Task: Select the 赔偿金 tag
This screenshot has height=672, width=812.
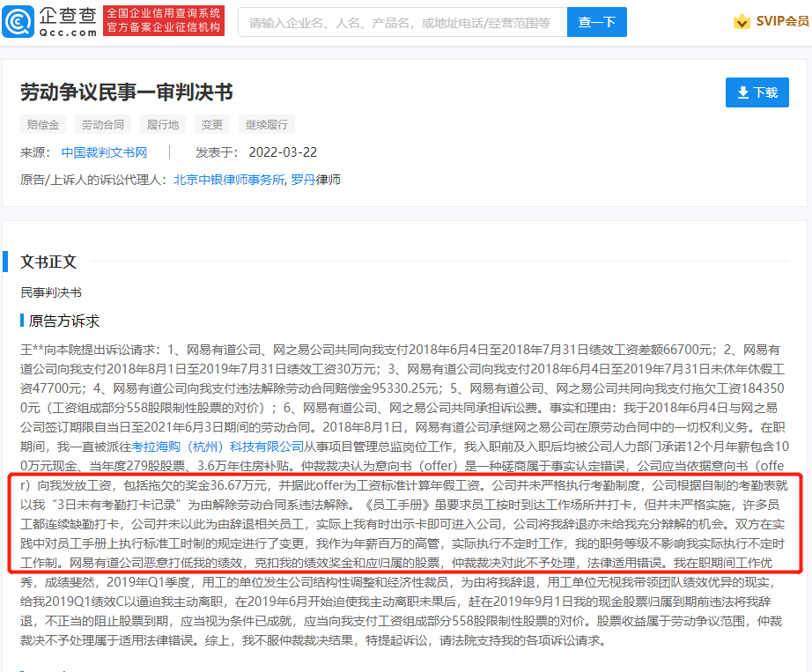Action: (43, 125)
